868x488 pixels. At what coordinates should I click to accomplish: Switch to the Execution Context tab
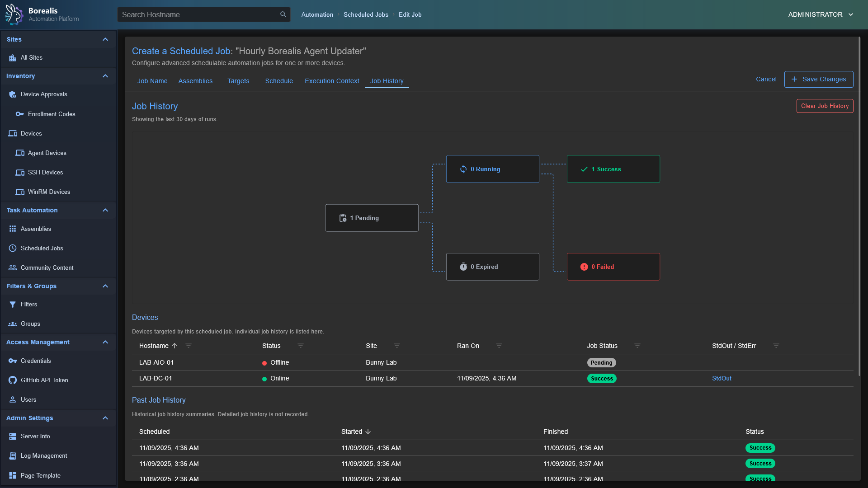tap(332, 81)
